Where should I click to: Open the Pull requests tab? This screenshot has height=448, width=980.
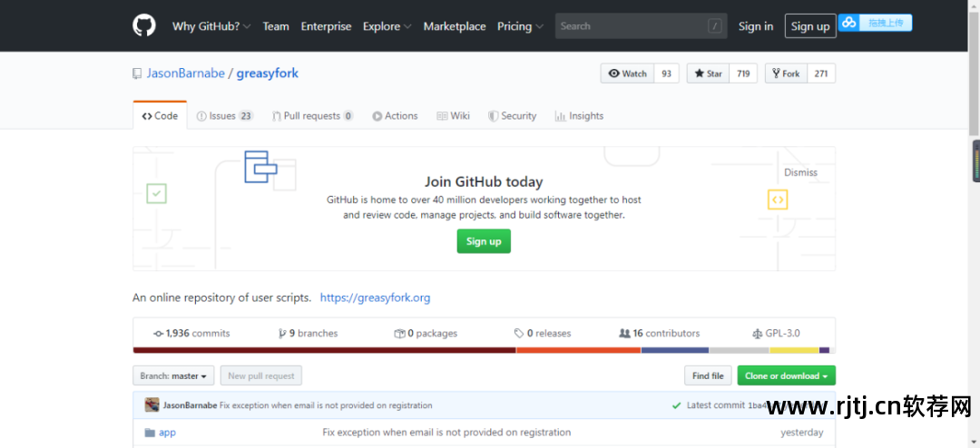312,115
